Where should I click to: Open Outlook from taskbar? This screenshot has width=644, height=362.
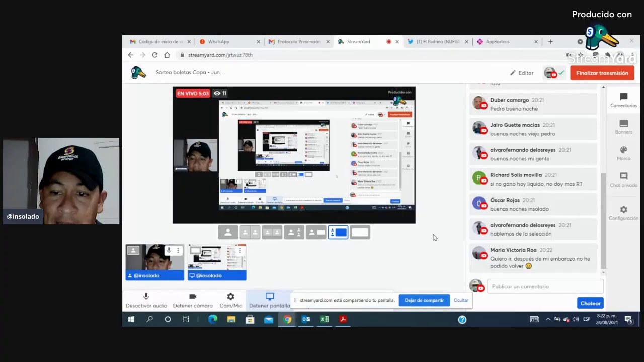coord(306,319)
